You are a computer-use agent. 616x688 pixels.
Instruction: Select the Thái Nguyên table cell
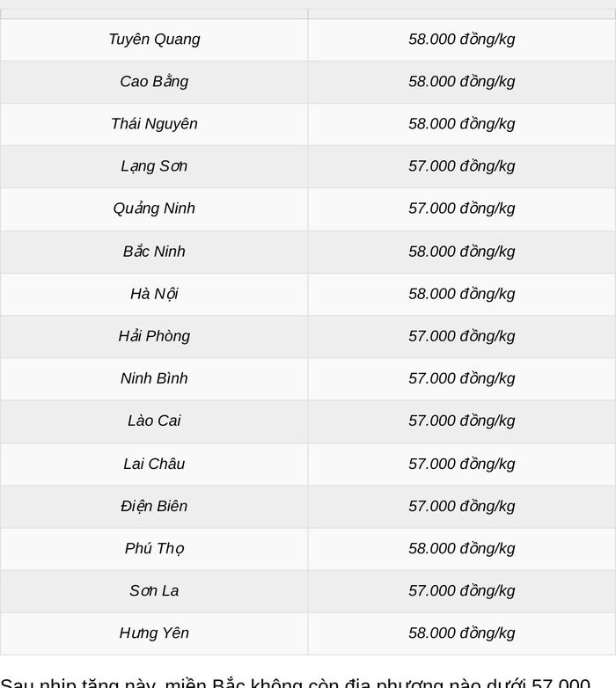coord(154,124)
